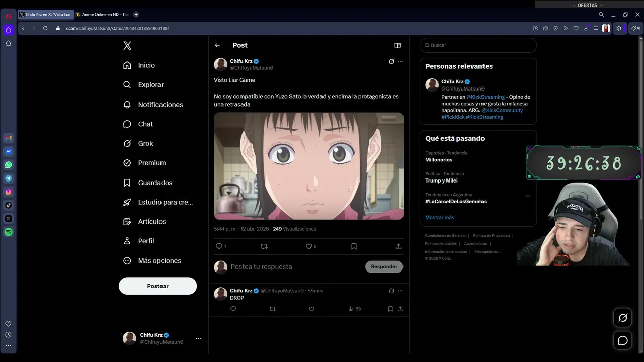Viewport: 644px width, 362px height.
Task: Click Mostrar más under trends
Action: click(x=440, y=217)
